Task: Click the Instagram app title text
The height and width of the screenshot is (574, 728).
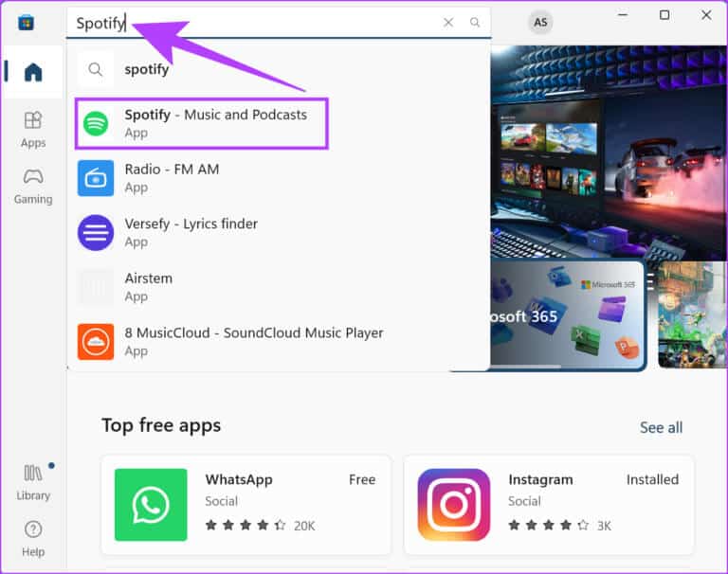Action: (x=540, y=479)
